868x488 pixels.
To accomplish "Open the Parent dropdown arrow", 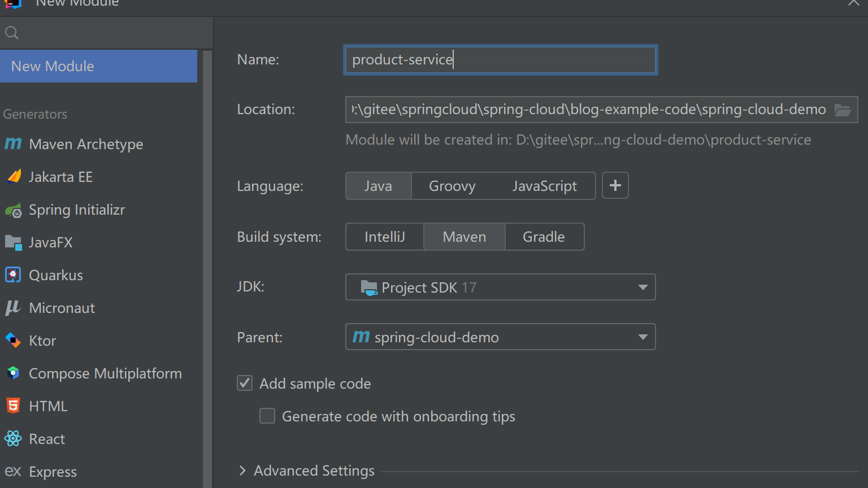I will 643,337.
